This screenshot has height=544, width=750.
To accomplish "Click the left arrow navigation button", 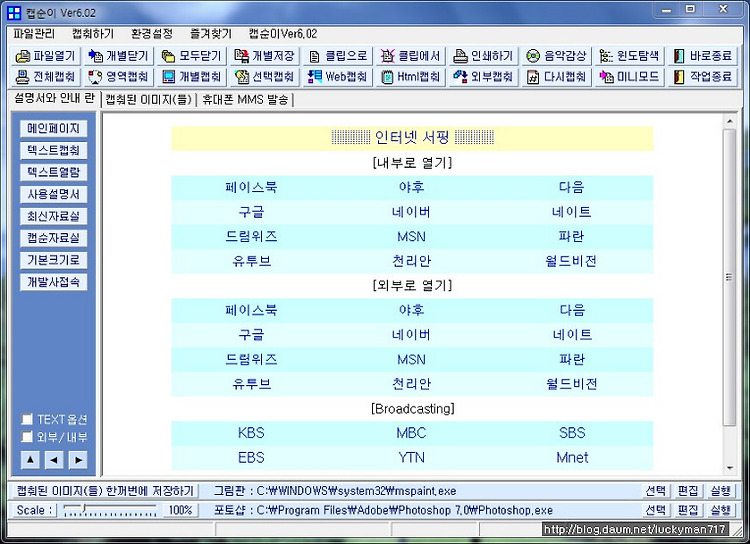I will (54, 460).
